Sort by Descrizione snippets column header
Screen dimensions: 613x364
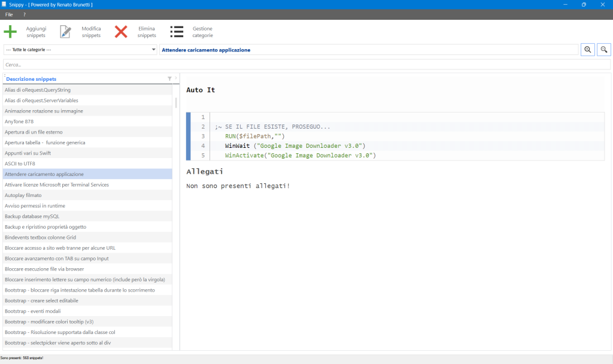coord(31,79)
